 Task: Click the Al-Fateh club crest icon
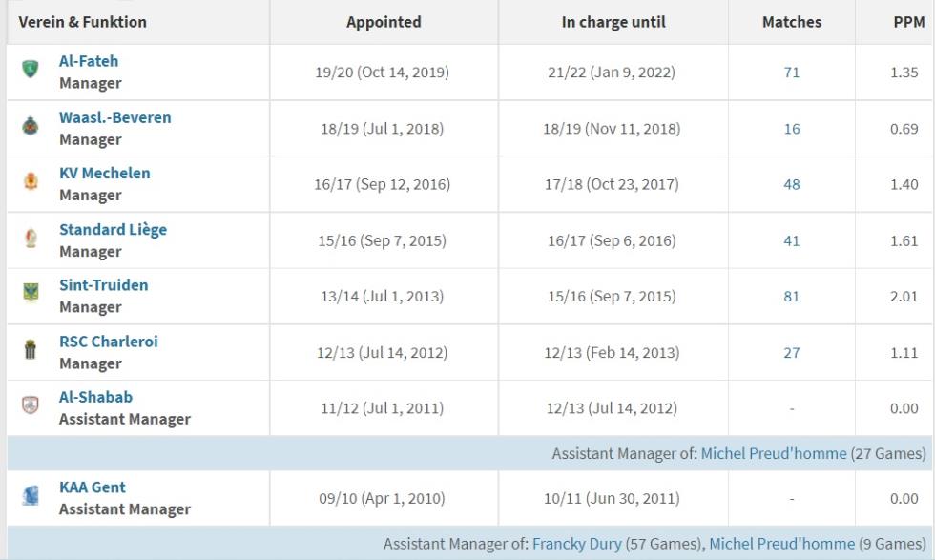30,69
